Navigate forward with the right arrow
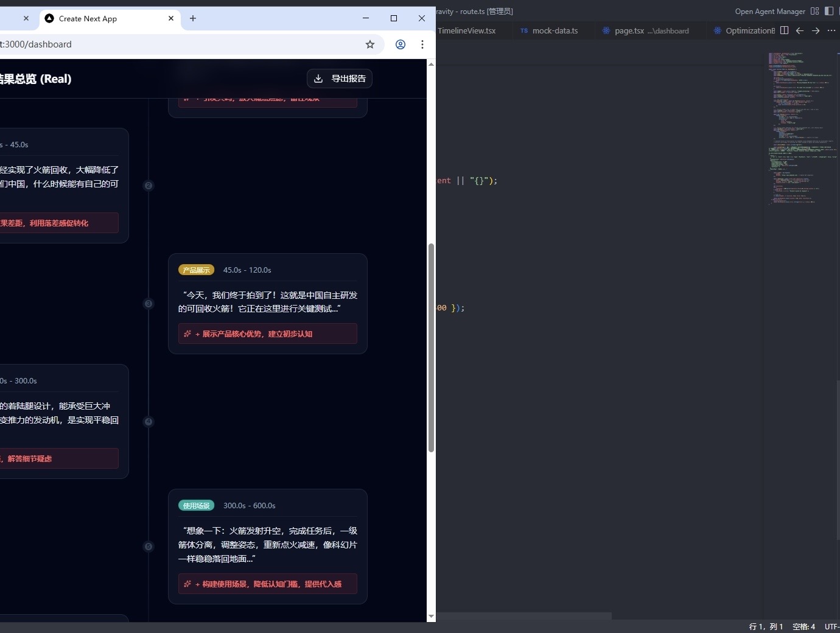The width and height of the screenshot is (840, 633). (816, 30)
